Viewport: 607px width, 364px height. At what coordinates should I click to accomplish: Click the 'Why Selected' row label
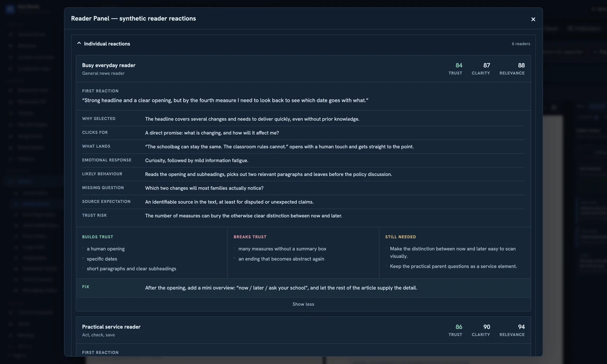tap(99, 119)
